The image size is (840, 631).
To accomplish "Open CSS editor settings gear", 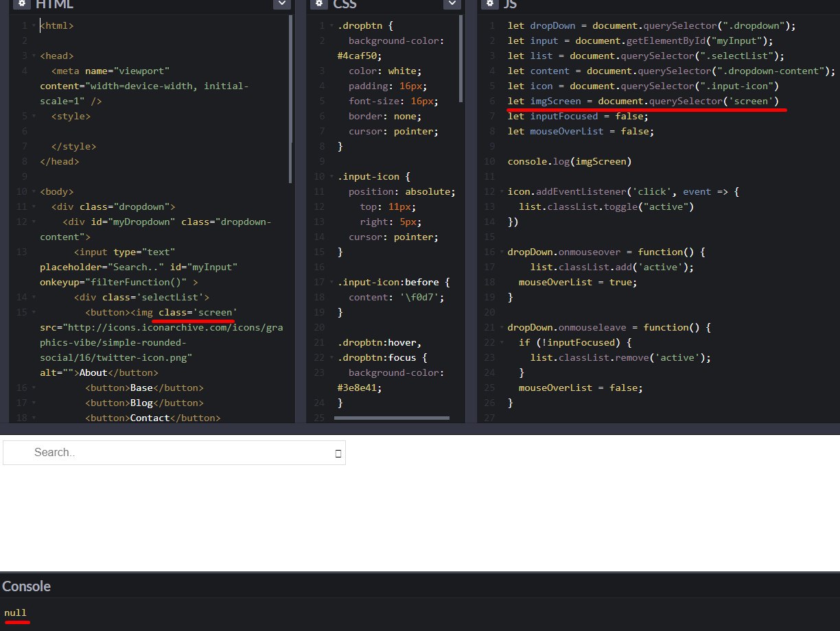I will 319,3.
